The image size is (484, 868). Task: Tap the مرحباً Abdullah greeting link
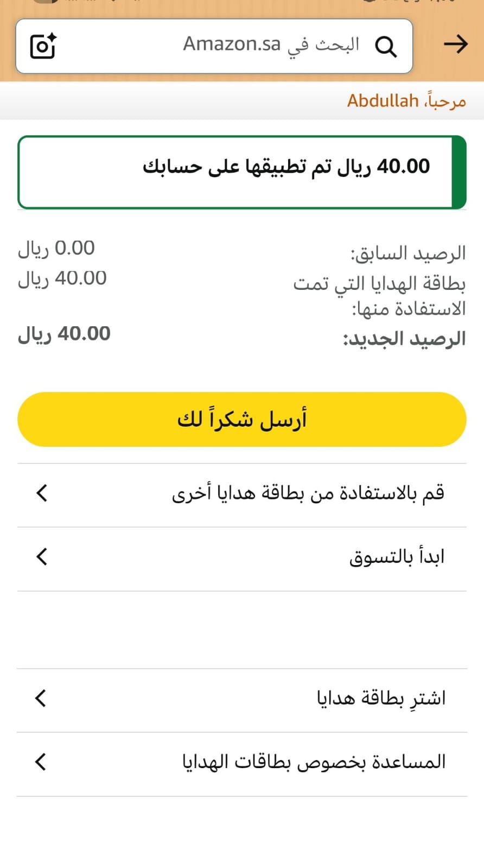[x=406, y=101]
